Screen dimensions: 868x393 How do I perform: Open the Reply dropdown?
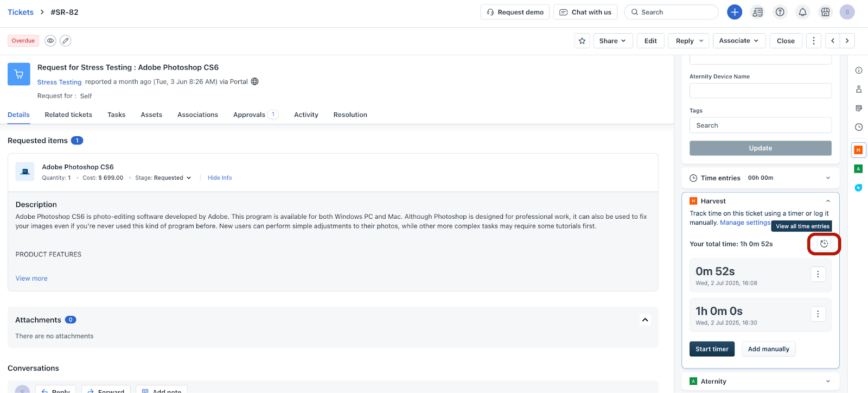[x=690, y=41]
